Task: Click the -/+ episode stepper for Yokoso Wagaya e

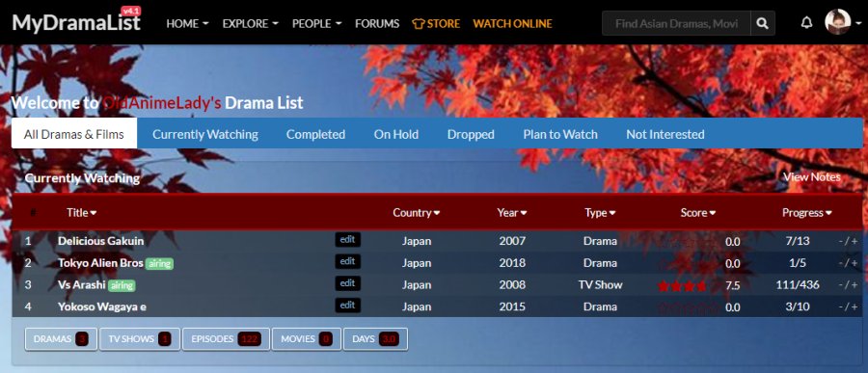Action: pos(848,307)
